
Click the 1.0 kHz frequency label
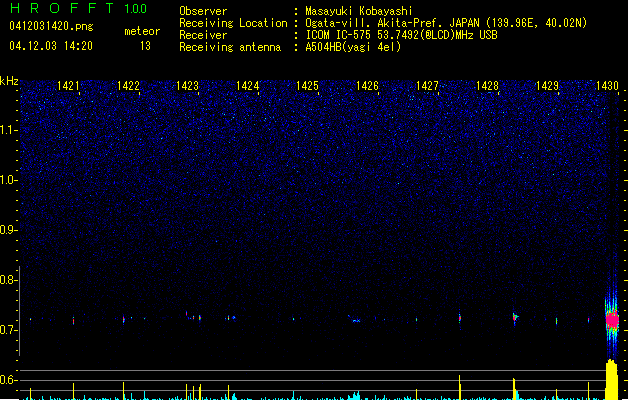tap(9, 180)
